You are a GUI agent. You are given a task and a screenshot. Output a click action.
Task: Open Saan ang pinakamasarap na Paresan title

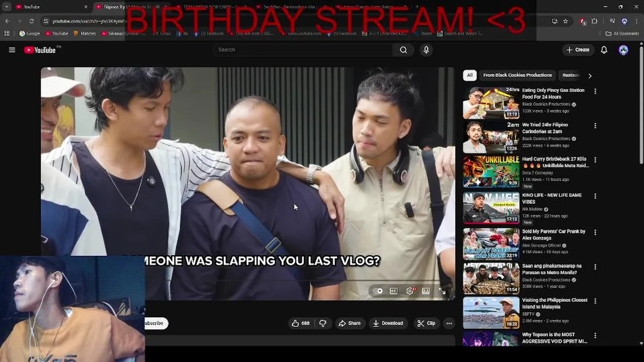click(x=551, y=269)
